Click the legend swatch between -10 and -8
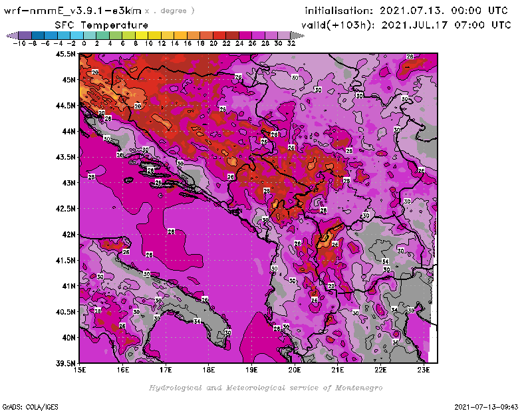This screenshot has width=532, height=411. (x=25, y=35)
